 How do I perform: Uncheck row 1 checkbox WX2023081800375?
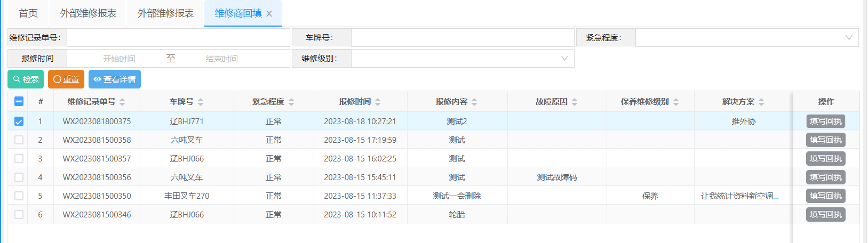pos(19,122)
